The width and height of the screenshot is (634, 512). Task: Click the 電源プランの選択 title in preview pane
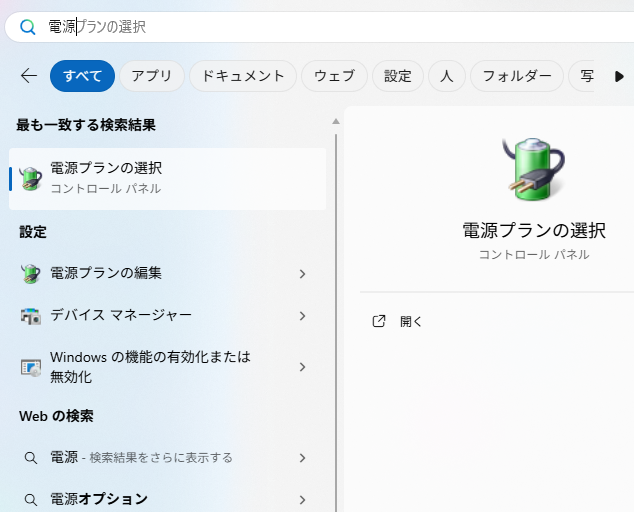point(534,231)
